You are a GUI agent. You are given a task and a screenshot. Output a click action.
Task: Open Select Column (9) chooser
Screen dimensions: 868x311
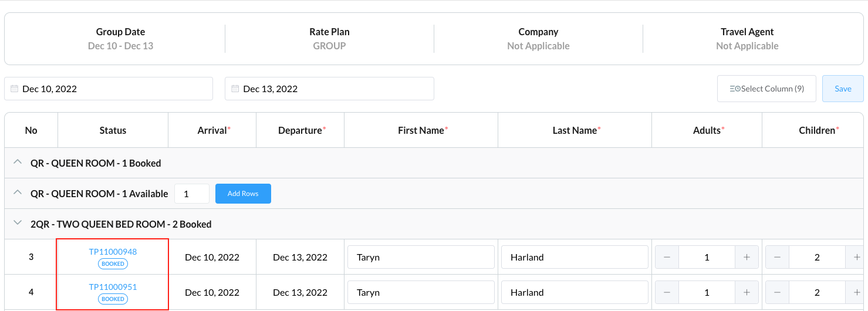(766, 89)
